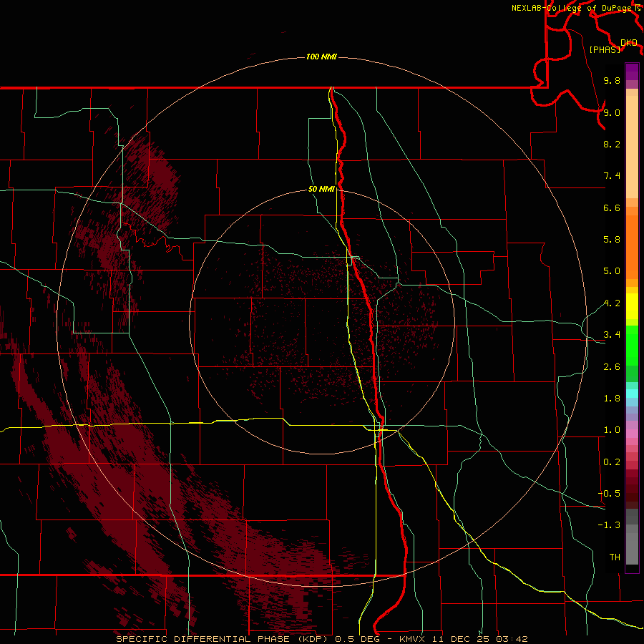Click the [PHAS] legend header
The height and width of the screenshot is (644, 644).
pos(605,49)
